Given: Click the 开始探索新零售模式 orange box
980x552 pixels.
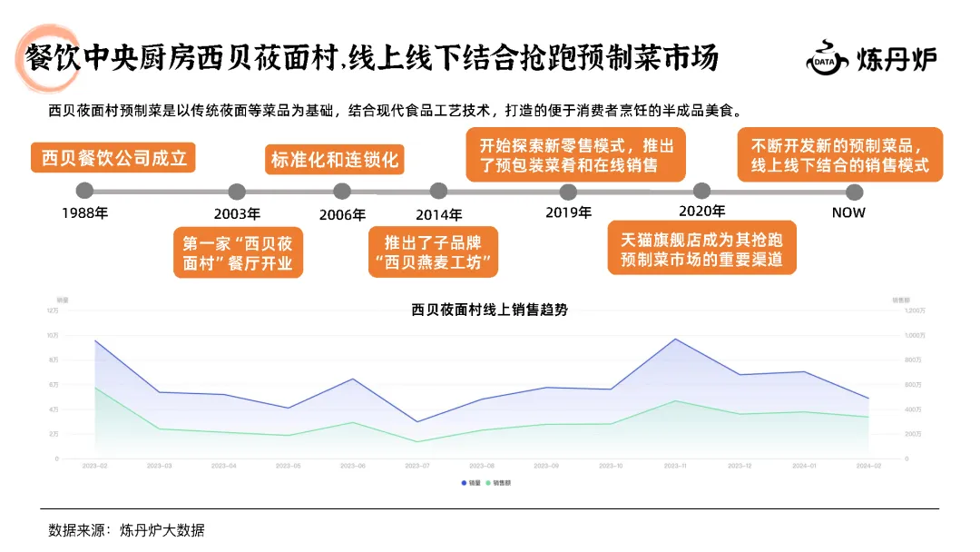Looking at the screenshot, I should tap(575, 155).
